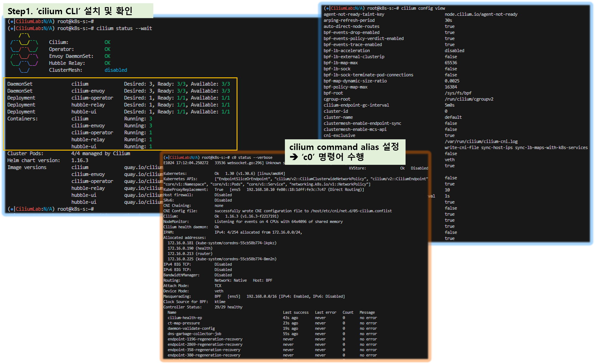Click the 'cilium command alias 설정' label
595x364 pixels.
[x=344, y=147]
